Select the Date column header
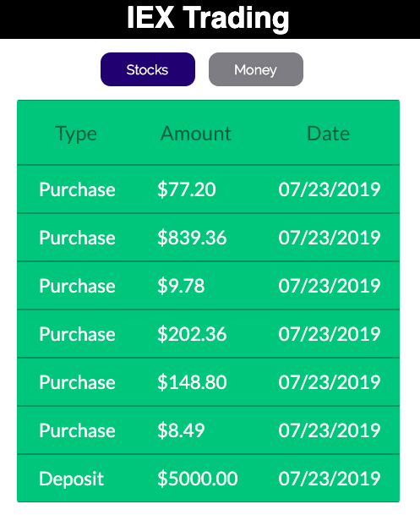Viewport: 420px width, 515px height. [328, 134]
